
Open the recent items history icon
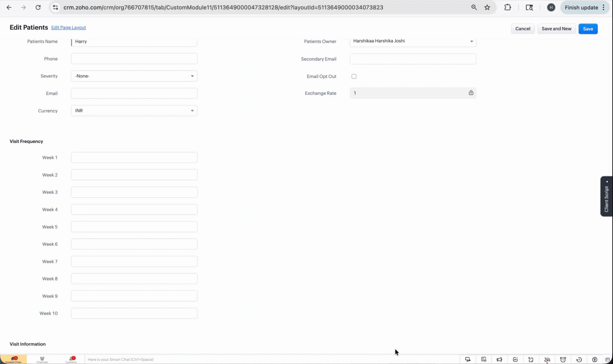click(579, 360)
